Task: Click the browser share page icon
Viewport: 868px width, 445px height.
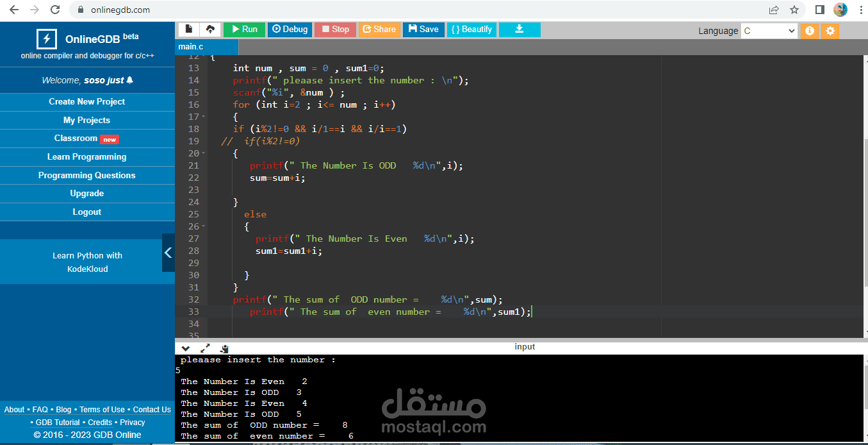Action: 774,10
